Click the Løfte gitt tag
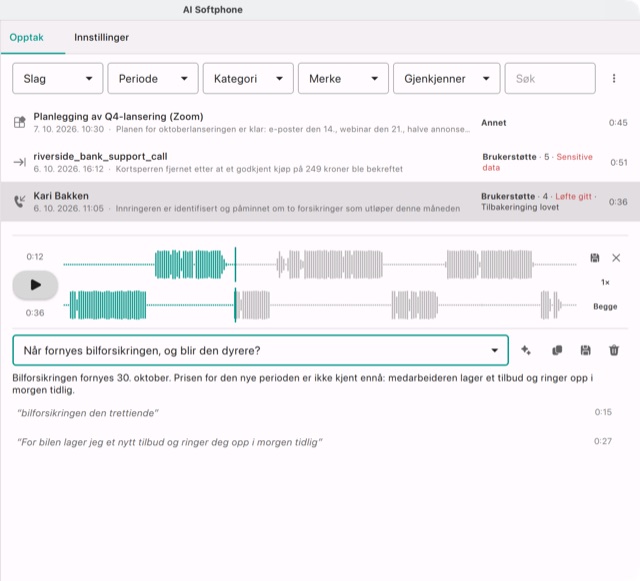The image size is (640, 581). tap(573, 196)
